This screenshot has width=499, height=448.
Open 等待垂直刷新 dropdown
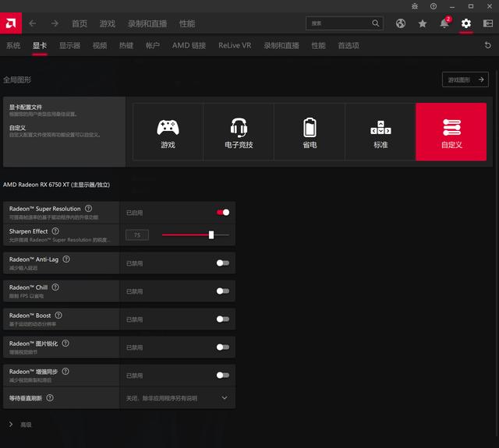click(x=178, y=398)
